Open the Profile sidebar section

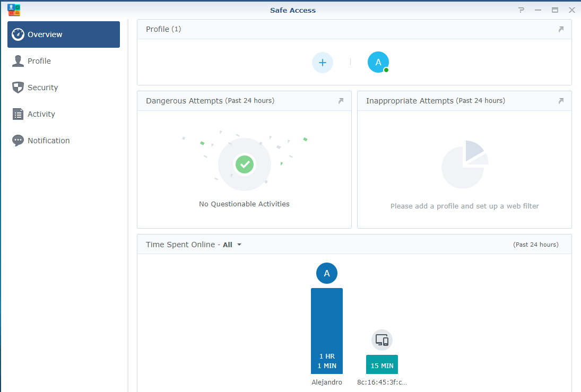39,61
